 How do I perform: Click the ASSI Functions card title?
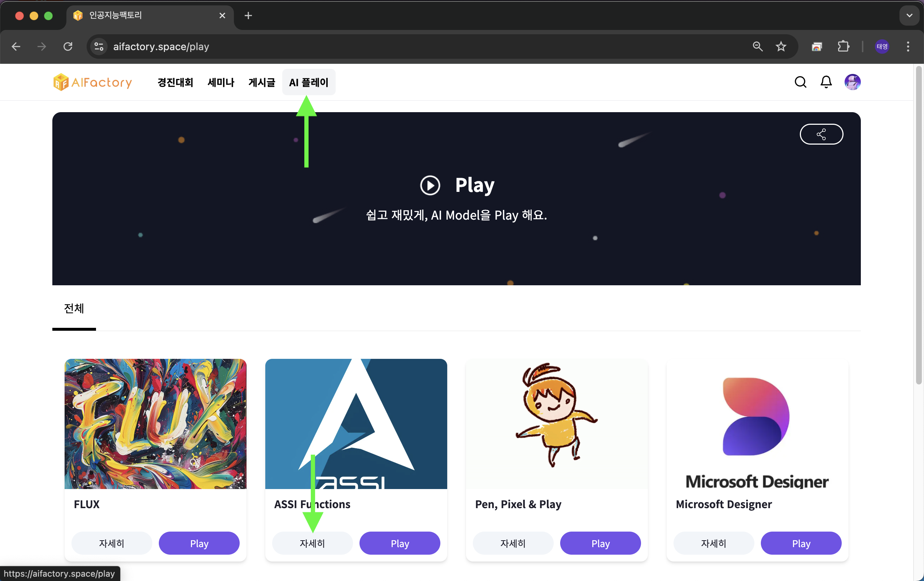[312, 504]
